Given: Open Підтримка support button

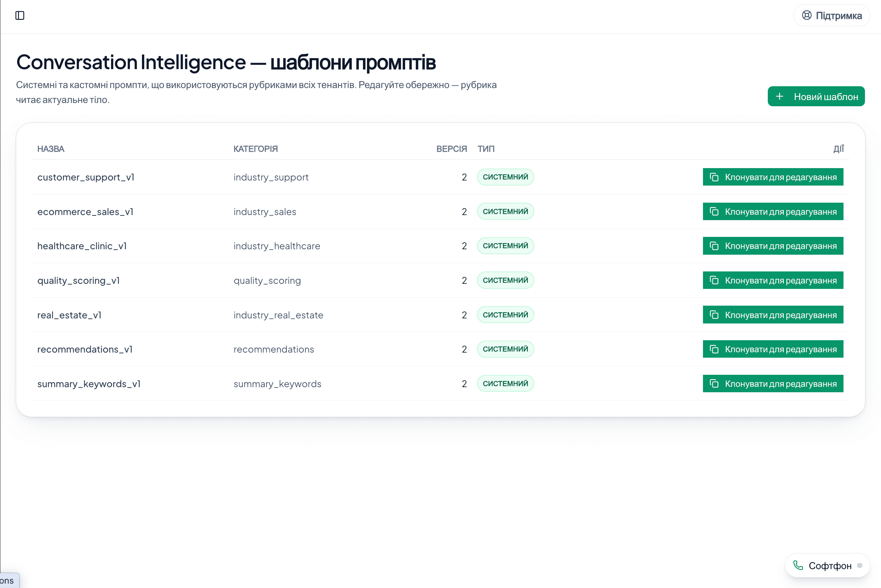Looking at the screenshot, I should tap(831, 15).
